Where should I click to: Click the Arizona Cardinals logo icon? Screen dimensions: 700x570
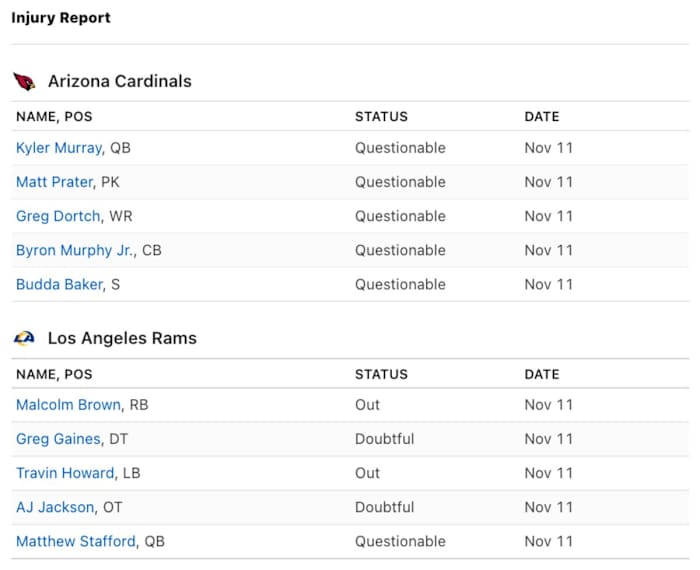pos(24,82)
